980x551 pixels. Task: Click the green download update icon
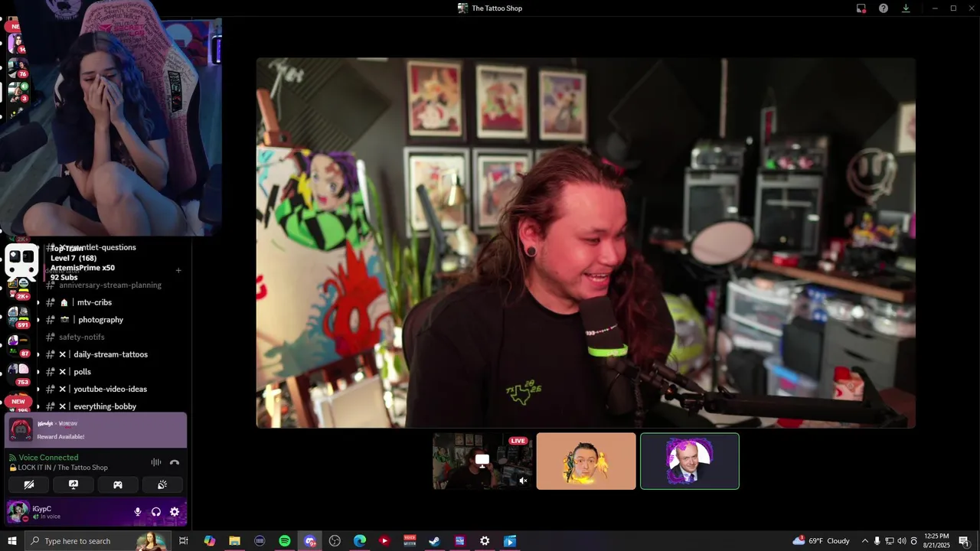pos(906,8)
